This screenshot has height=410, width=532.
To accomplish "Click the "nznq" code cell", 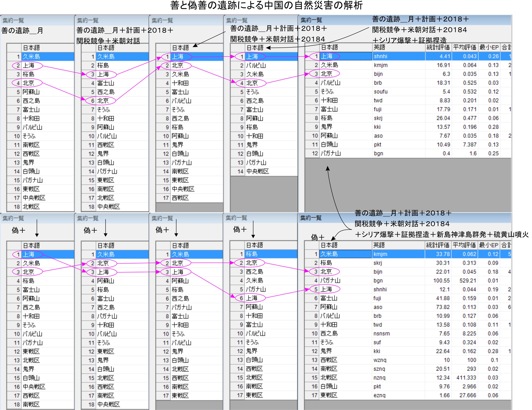I will 379,378.
